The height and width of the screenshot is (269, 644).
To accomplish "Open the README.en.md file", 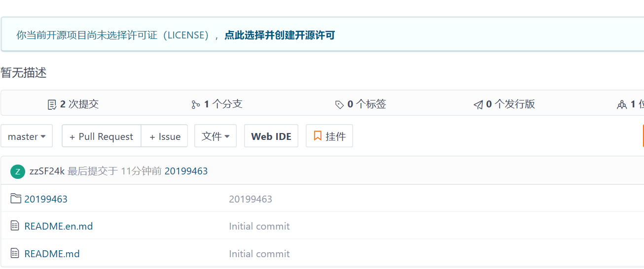I will click(x=59, y=226).
